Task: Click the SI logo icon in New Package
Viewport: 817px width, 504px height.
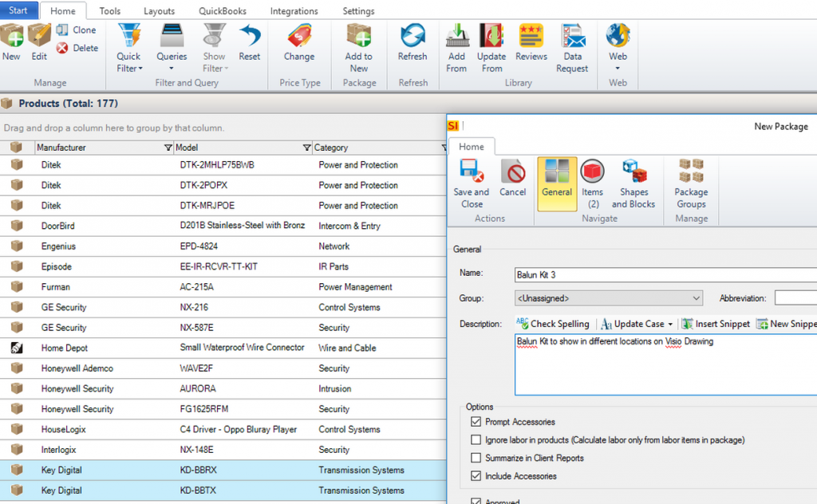Action: click(x=453, y=125)
